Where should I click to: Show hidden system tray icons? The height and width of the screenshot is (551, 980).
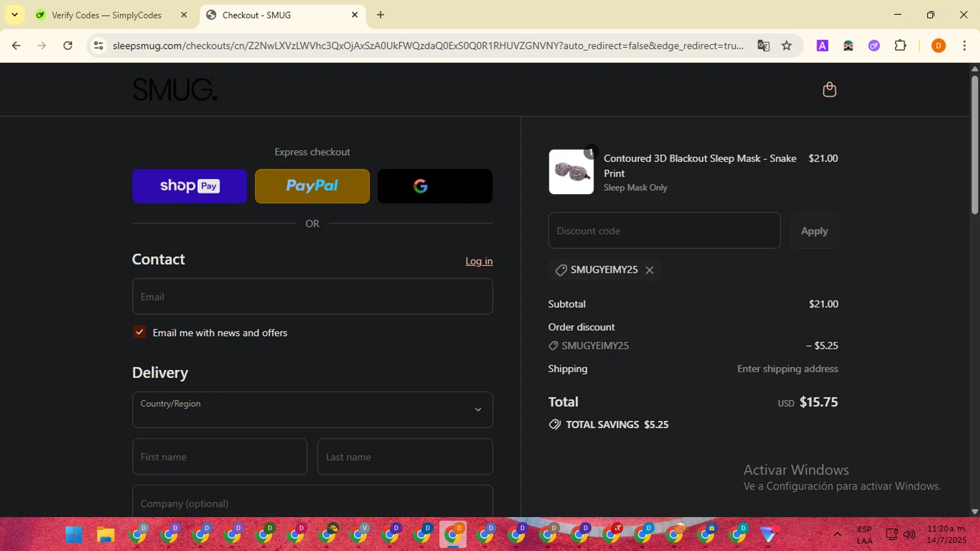coord(837,535)
